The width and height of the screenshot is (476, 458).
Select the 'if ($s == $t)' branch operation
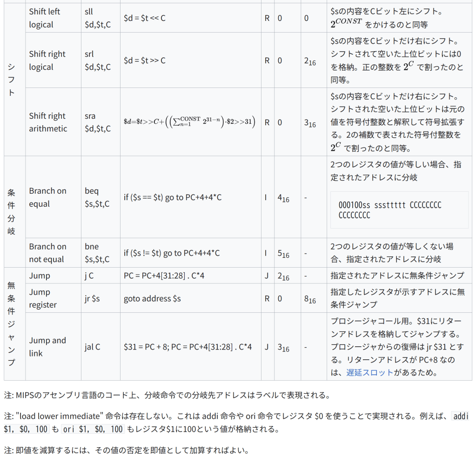[x=172, y=197]
